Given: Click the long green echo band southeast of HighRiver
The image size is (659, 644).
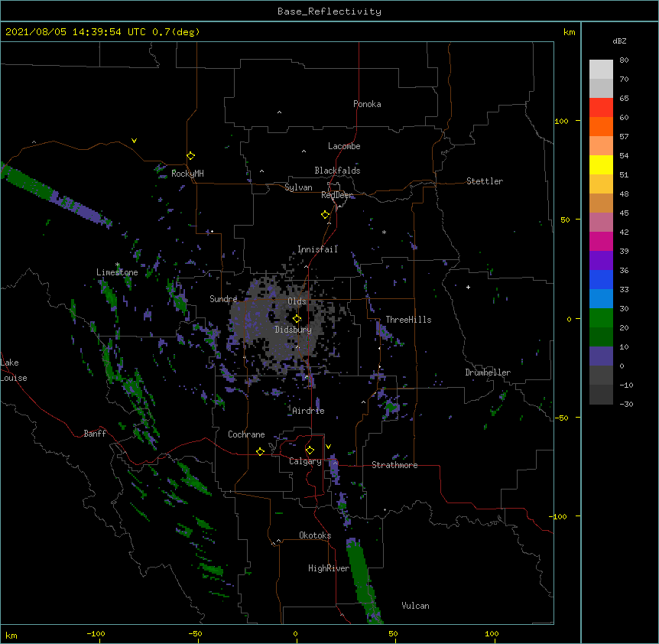Looking at the screenshot, I should pyautogui.click(x=363, y=580).
